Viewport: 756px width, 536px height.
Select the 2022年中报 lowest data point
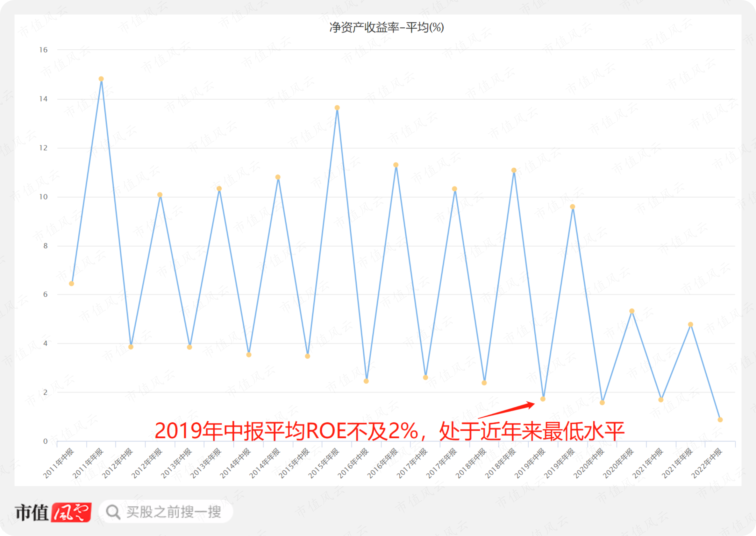(720, 420)
